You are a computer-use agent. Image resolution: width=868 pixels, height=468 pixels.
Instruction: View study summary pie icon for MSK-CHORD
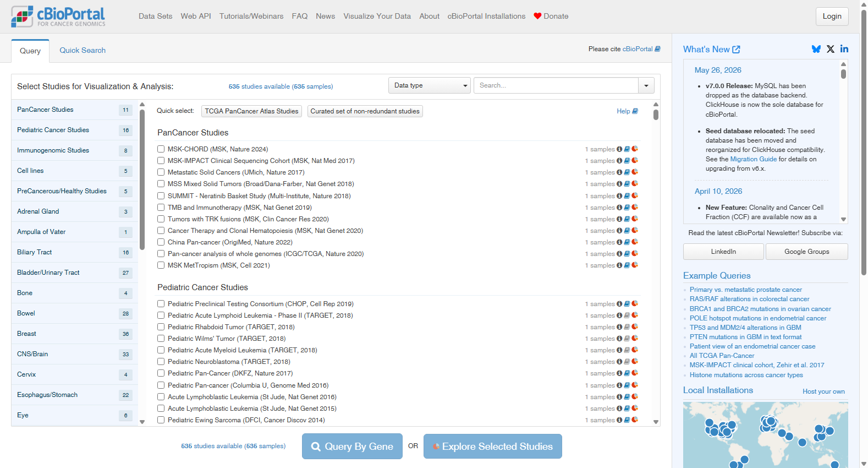tap(635, 149)
